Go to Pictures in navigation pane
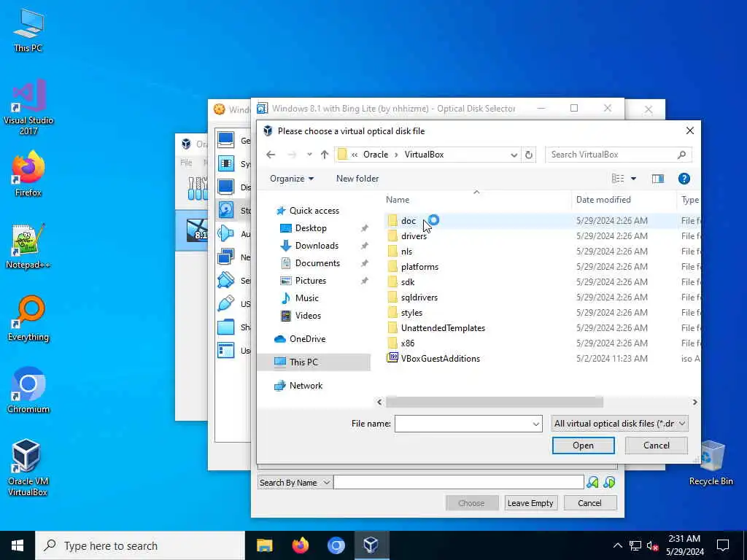 pyautogui.click(x=310, y=281)
